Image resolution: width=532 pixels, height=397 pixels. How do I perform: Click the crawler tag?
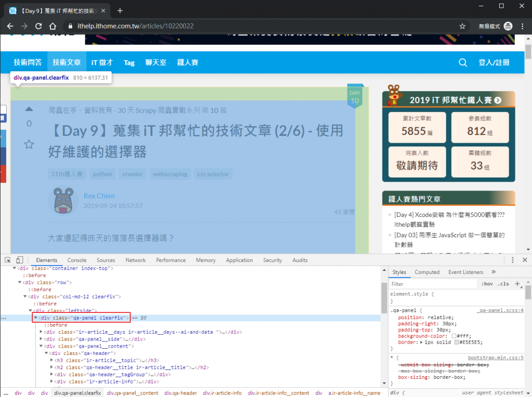(132, 174)
